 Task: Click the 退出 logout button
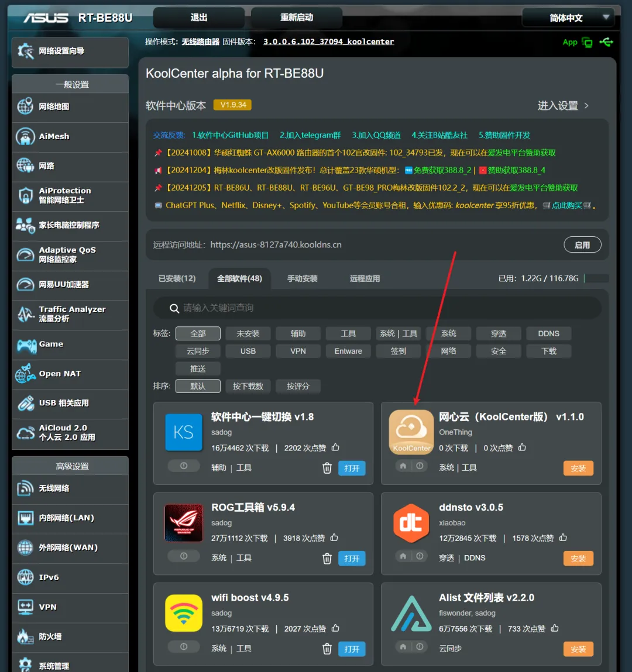click(199, 18)
